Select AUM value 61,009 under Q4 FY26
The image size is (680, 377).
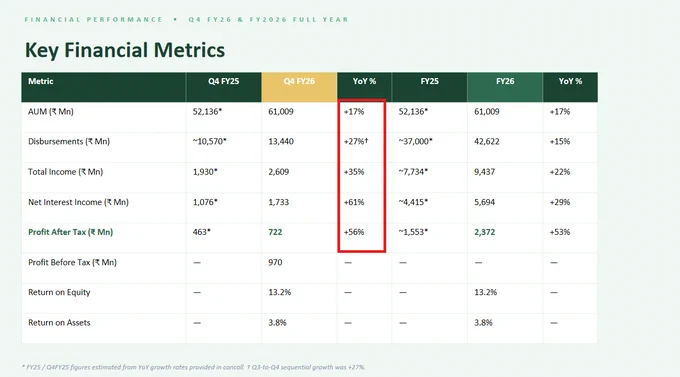tap(281, 111)
